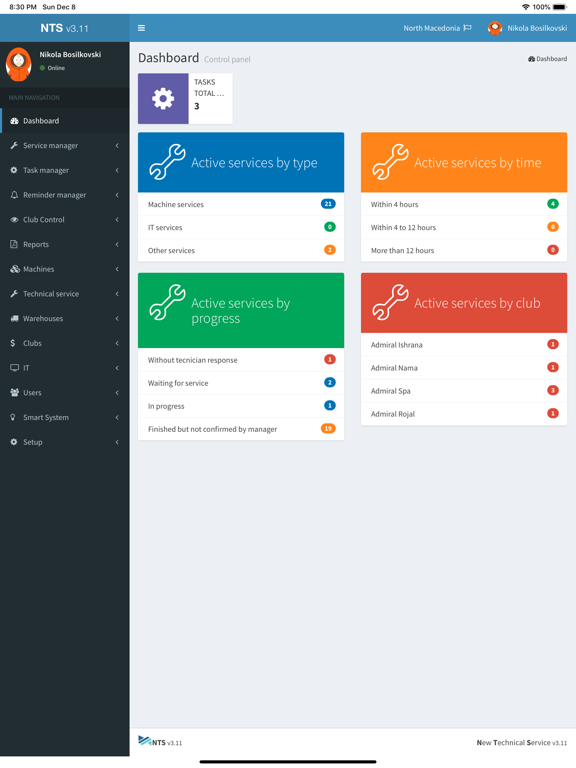The width and height of the screenshot is (576, 768).
Task: Expand Reminder manager menu chevron
Action: [x=117, y=195]
